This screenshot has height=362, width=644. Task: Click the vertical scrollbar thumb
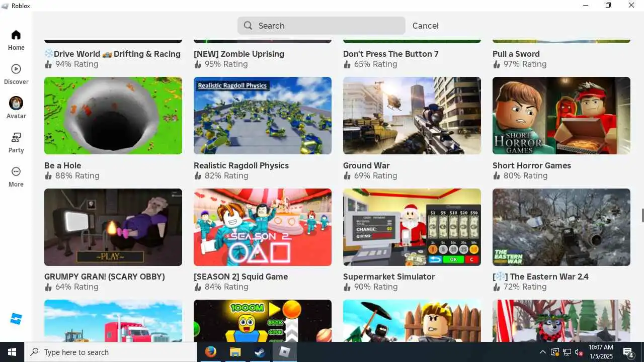tap(642, 215)
